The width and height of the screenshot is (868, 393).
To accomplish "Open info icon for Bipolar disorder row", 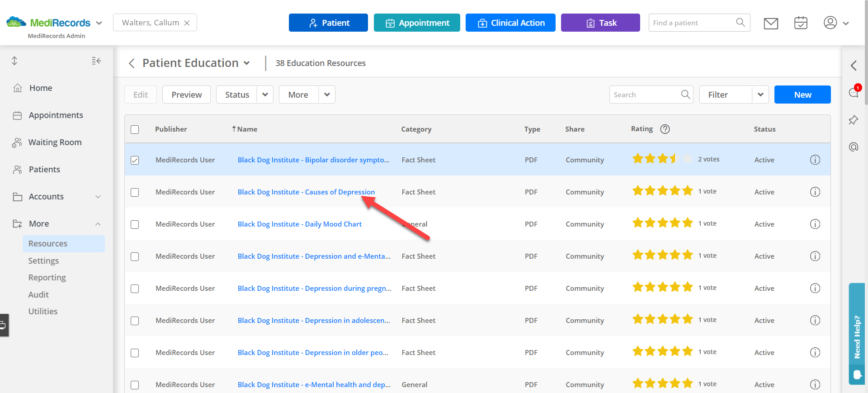I will [x=815, y=160].
